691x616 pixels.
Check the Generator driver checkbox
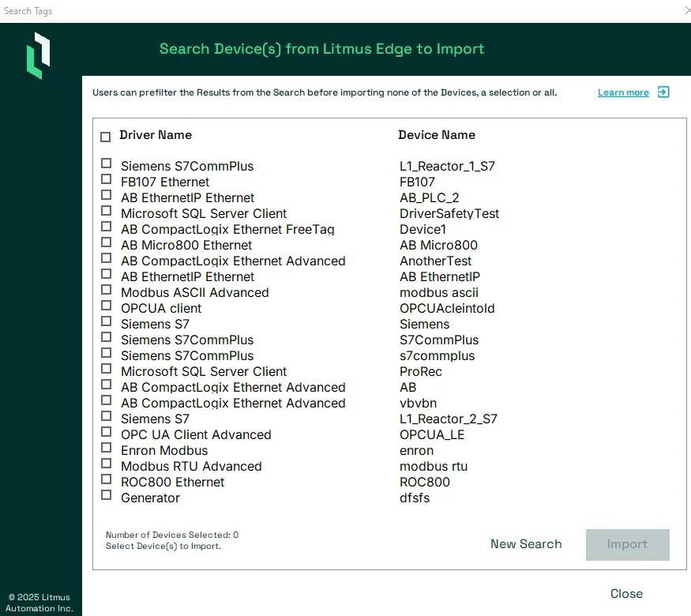pyautogui.click(x=106, y=495)
